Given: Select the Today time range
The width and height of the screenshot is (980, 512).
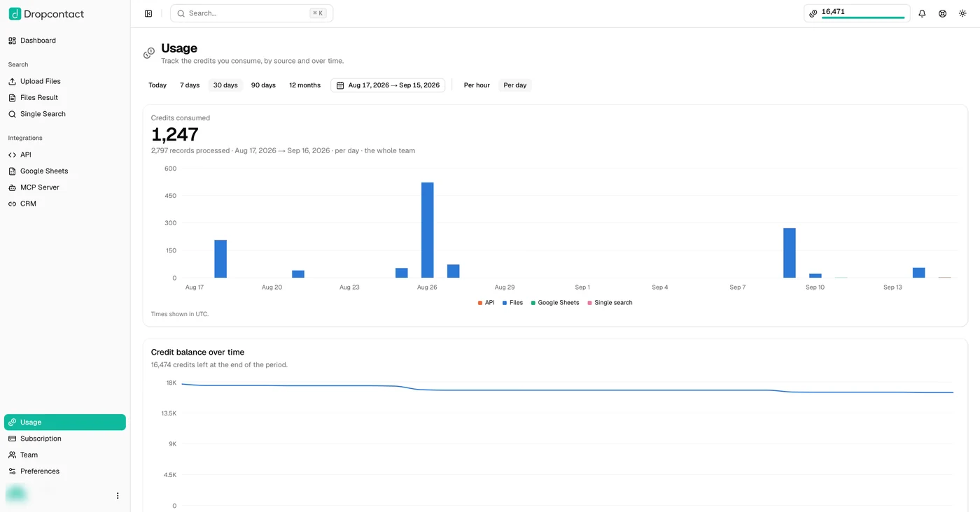Looking at the screenshot, I should point(157,85).
